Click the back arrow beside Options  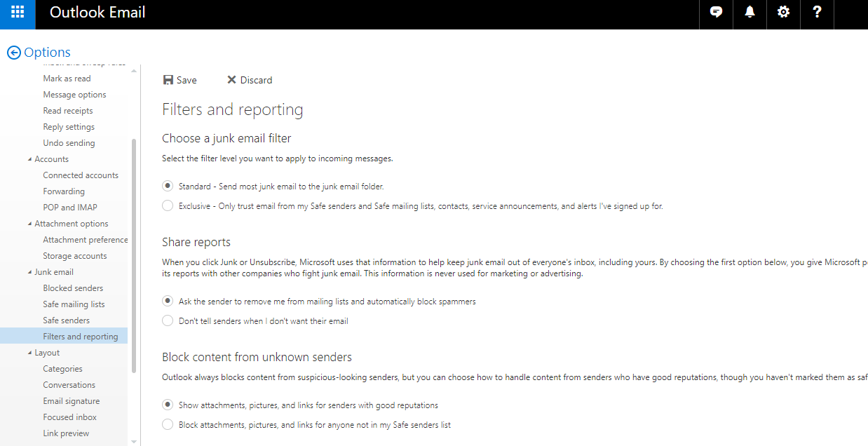pos(13,53)
